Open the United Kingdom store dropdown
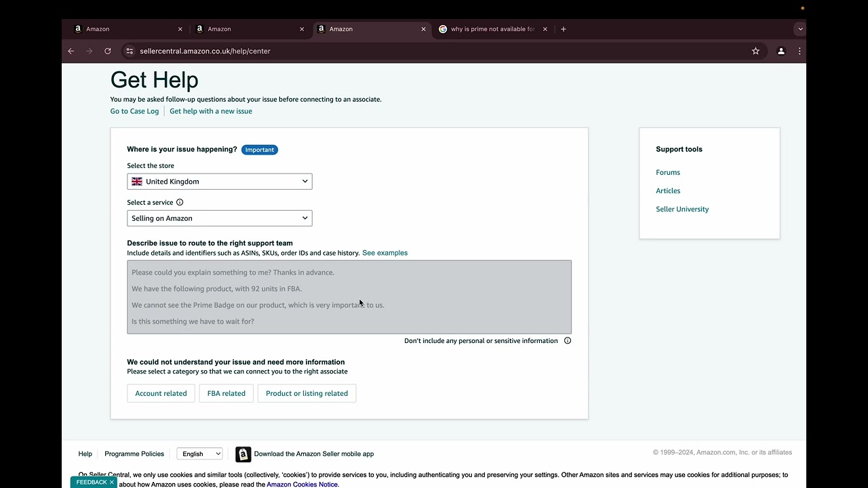 pos(220,182)
